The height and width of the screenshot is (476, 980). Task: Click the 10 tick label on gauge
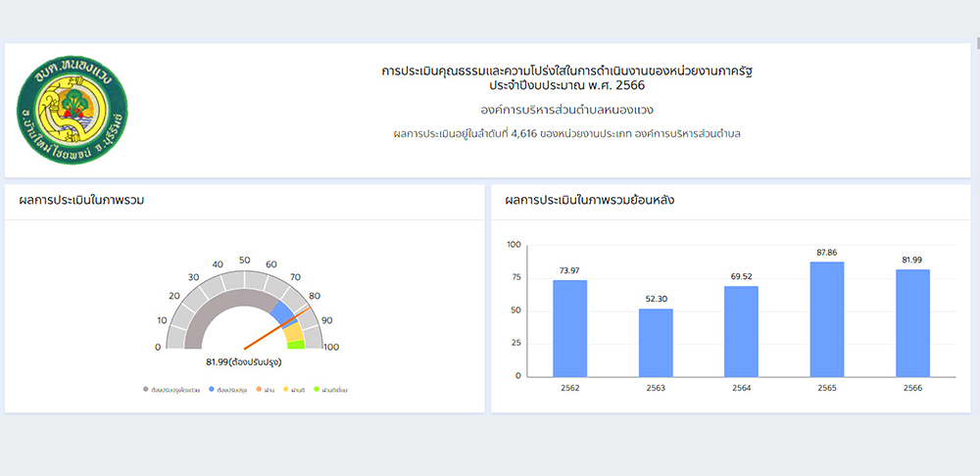pos(163,320)
